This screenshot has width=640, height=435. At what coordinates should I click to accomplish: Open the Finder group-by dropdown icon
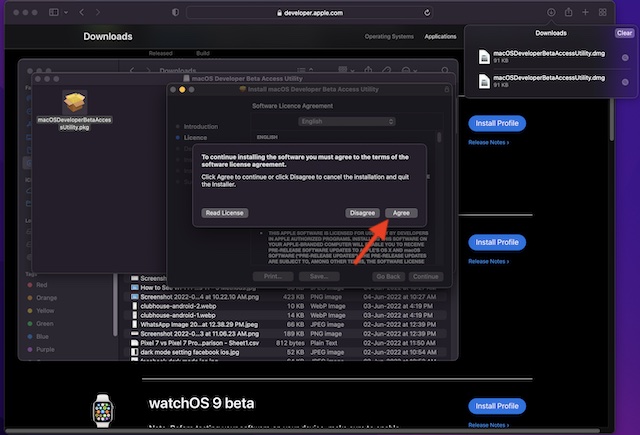coord(345,70)
